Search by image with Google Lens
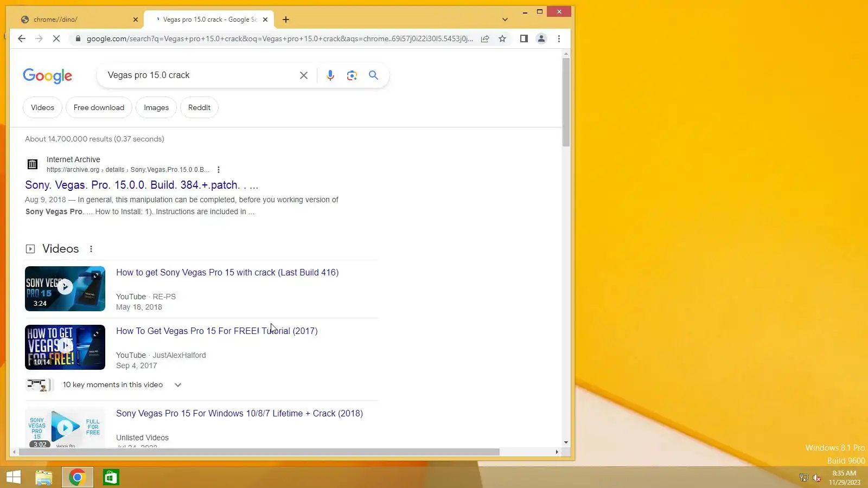Viewport: 868px width, 488px height. point(352,75)
